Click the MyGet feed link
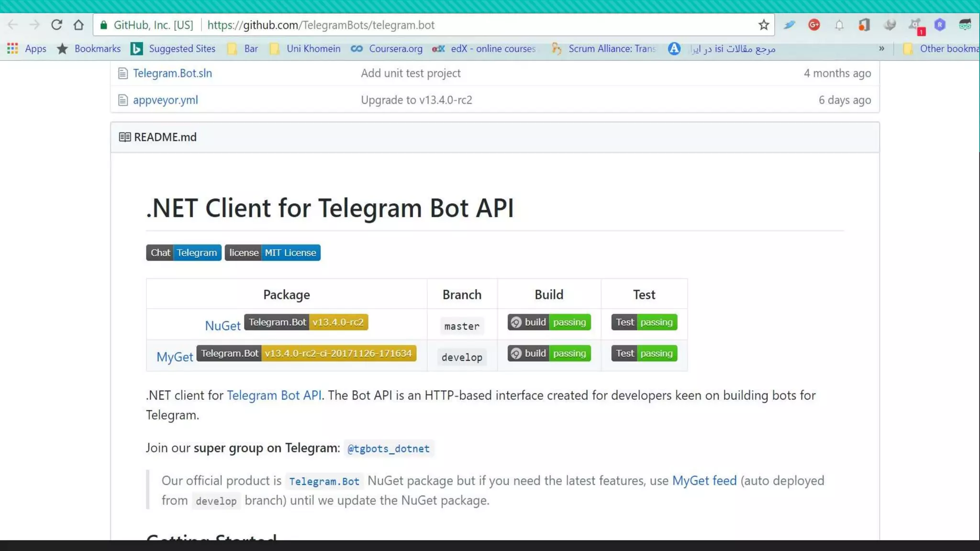The height and width of the screenshot is (551, 980). (704, 481)
